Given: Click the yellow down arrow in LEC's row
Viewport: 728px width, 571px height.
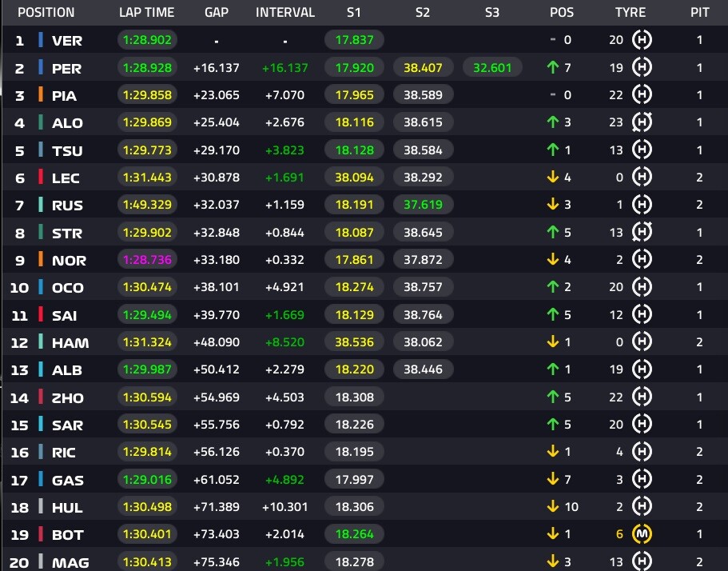Looking at the screenshot, I should [x=551, y=178].
